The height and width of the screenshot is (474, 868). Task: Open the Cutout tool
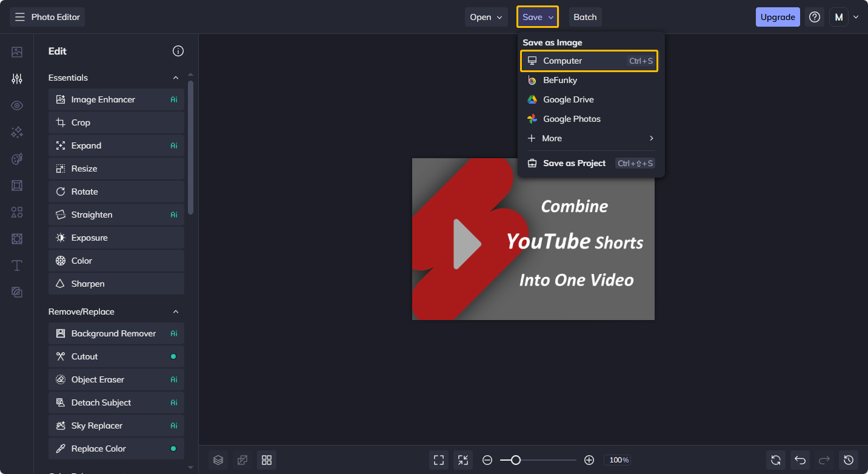tap(116, 356)
